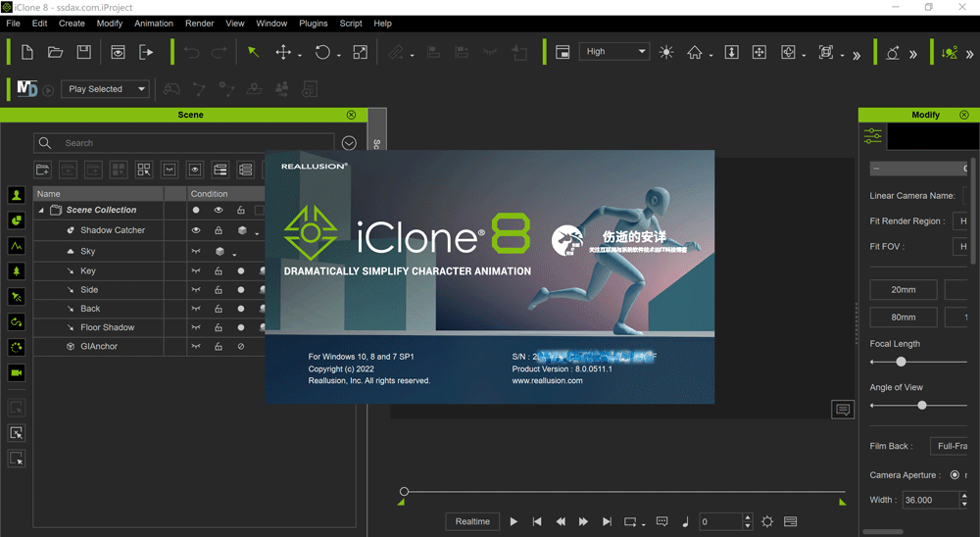The width and height of the screenshot is (980, 537).
Task: Click the Export arrow icon in toolbar
Action: click(x=146, y=52)
